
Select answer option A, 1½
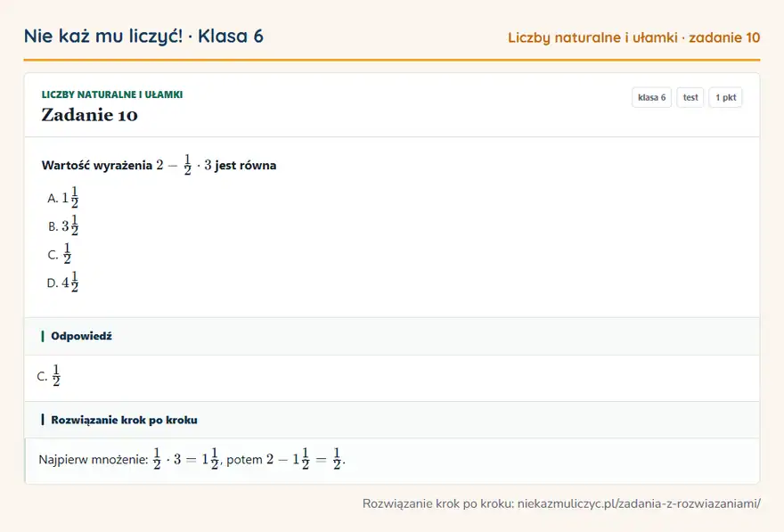click(62, 198)
